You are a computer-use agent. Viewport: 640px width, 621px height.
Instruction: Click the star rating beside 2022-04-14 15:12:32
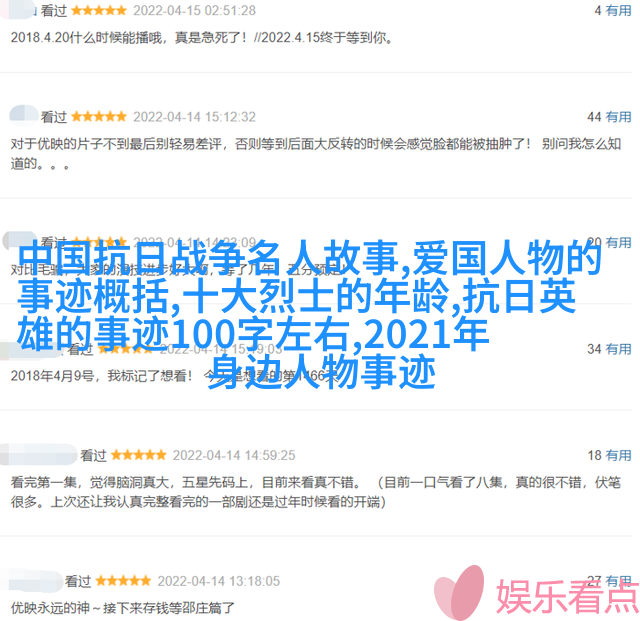point(99,117)
